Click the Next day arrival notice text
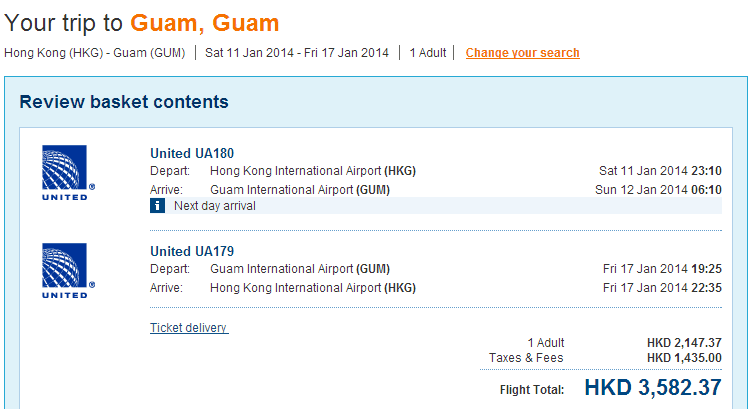The width and height of the screenshot is (754, 409). click(214, 206)
